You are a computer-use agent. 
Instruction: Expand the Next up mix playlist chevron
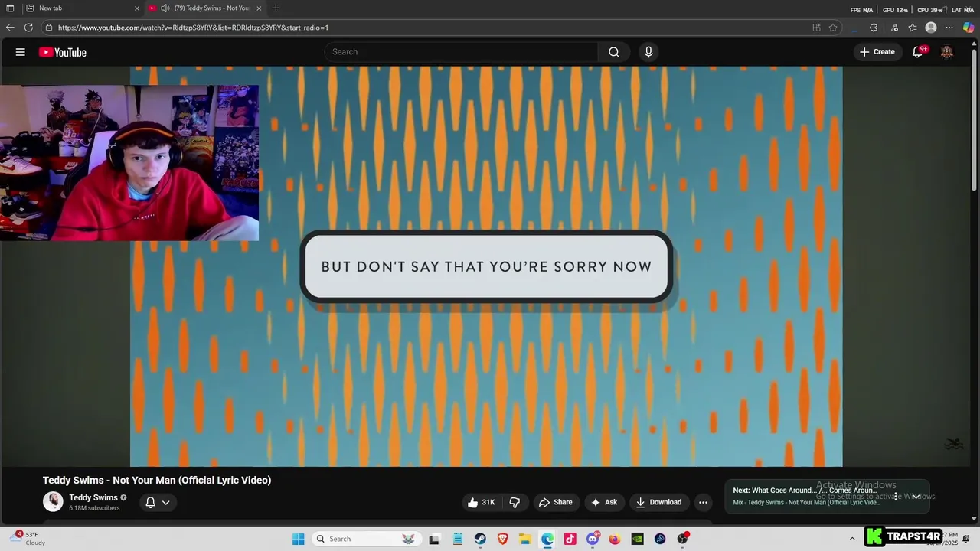(x=916, y=497)
